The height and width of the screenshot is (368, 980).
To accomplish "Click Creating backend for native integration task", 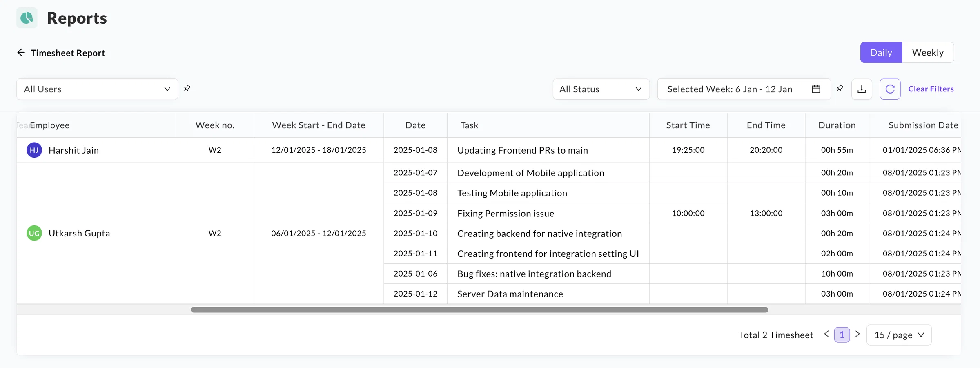I will click(539, 233).
